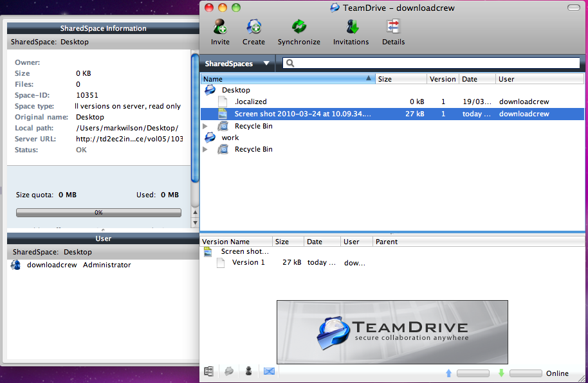The image size is (588, 383).
Task: Click in the search input field
Action: pos(431,64)
